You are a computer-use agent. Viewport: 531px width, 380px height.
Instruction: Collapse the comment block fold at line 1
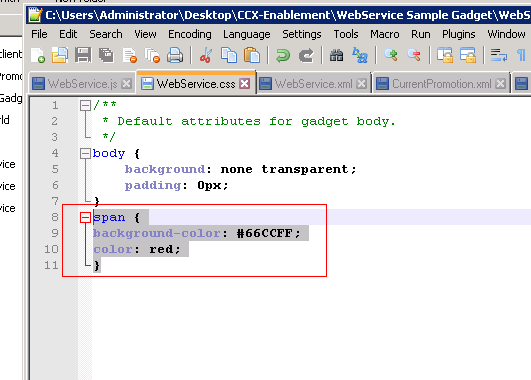[x=85, y=105]
